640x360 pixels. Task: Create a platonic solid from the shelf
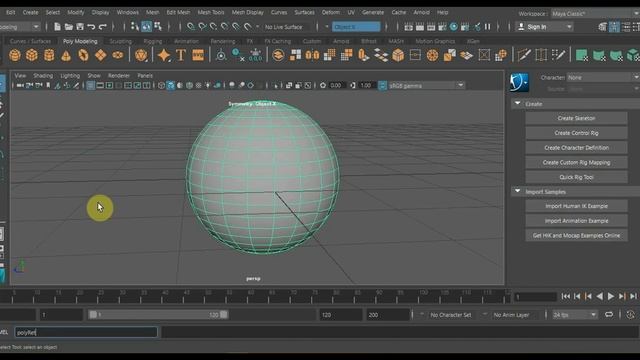pos(141,55)
